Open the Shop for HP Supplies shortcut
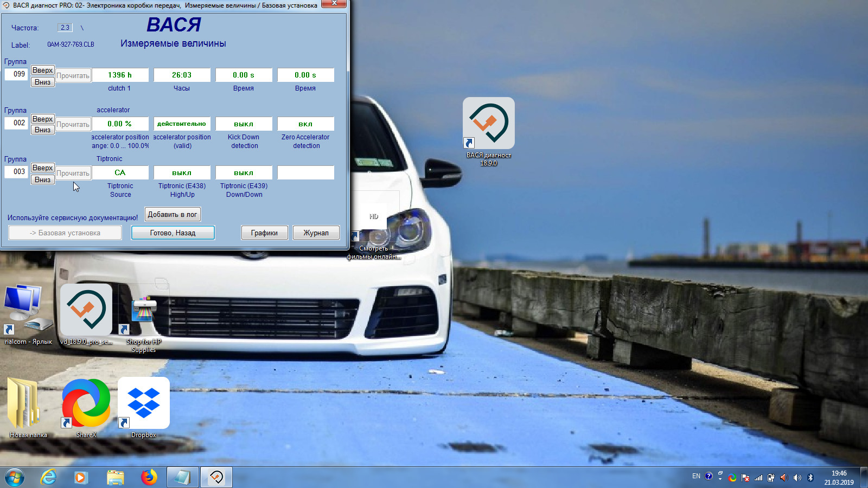 pyautogui.click(x=144, y=320)
